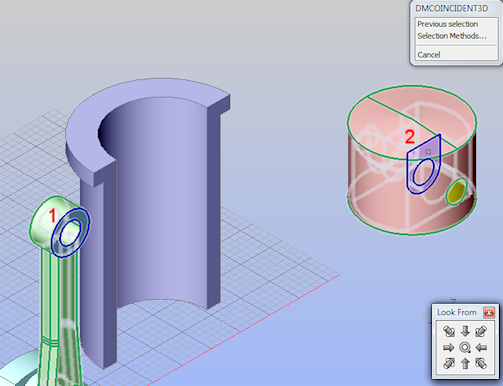Click the center circle Look From icon
Screen dimensions: 503x386
(465, 348)
